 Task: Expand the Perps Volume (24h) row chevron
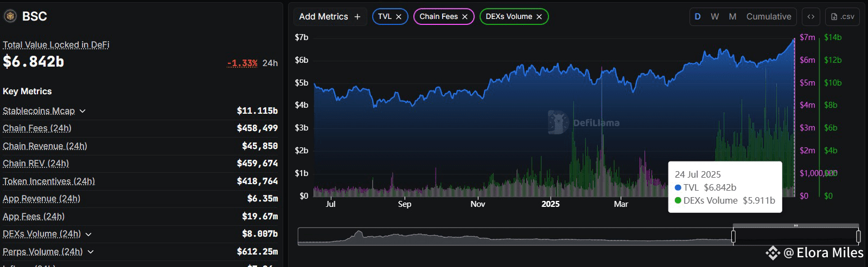(x=91, y=252)
